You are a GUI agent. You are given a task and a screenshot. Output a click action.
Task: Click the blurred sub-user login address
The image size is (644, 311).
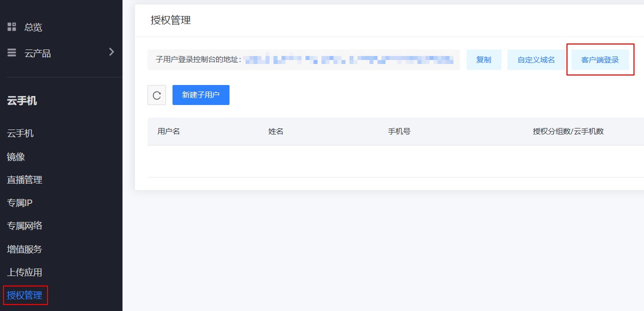point(349,60)
